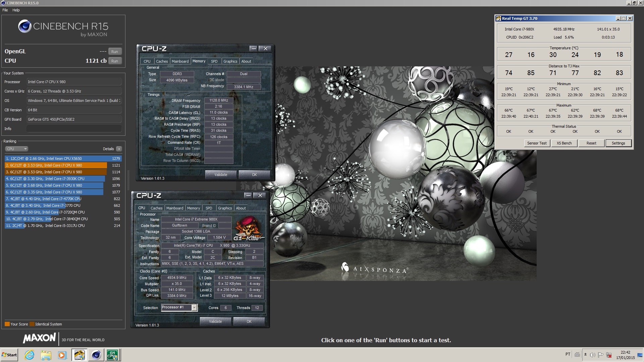Open the CPU ranking type dropdown
This screenshot has width=644, height=362.
pos(16,149)
